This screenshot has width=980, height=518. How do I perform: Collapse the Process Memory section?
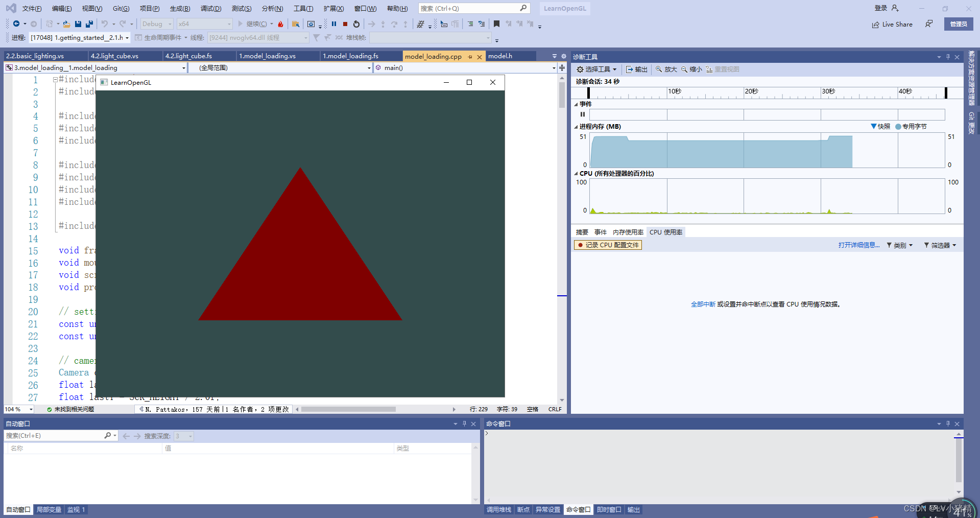point(576,127)
